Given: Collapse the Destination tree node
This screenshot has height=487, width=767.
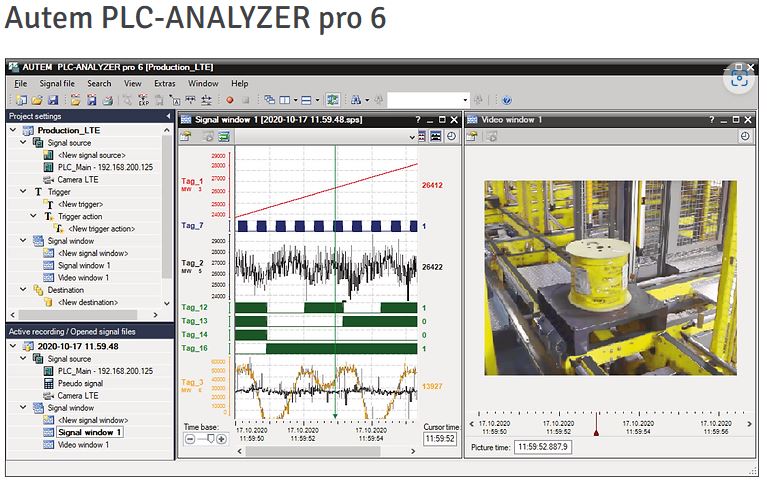Looking at the screenshot, I should pos(24,289).
